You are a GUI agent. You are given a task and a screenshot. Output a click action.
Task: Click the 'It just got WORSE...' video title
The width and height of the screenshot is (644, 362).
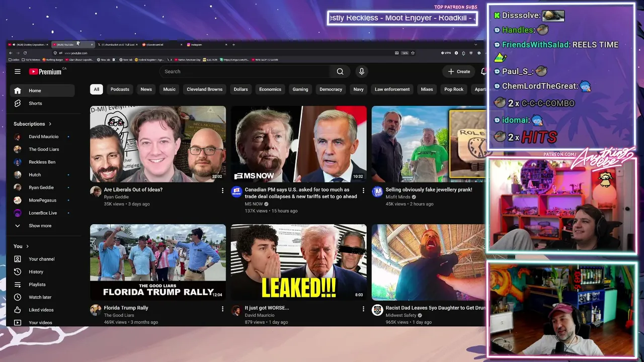pos(267,308)
